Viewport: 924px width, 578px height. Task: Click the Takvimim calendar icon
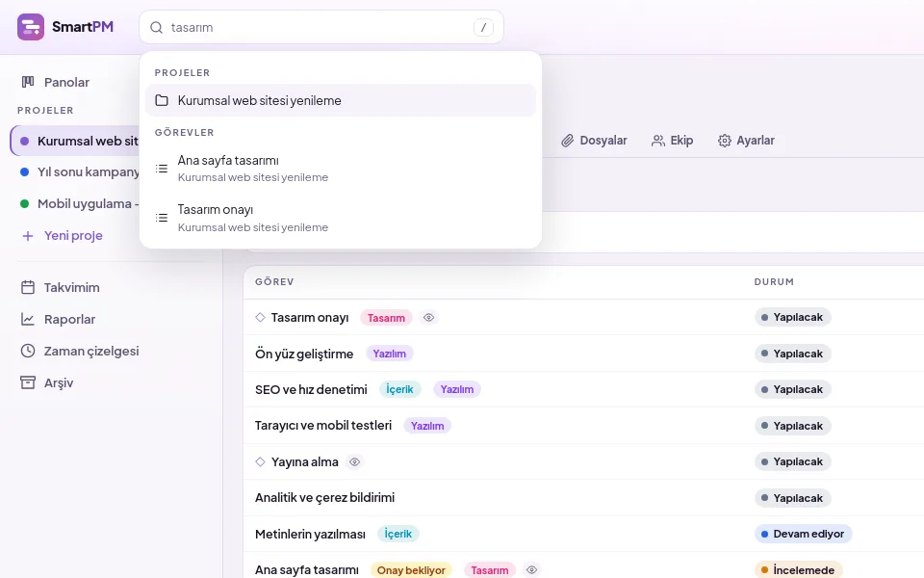(x=28, y=287)
